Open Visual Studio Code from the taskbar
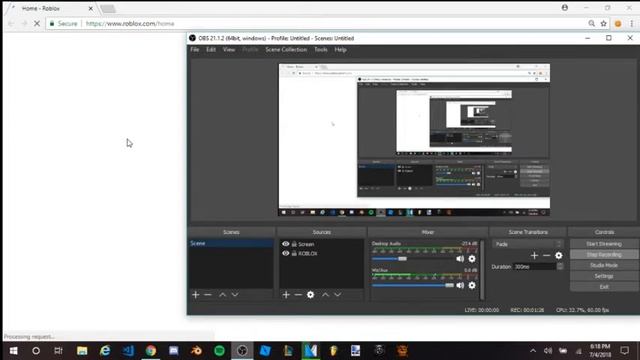 [x=128, y=351]
